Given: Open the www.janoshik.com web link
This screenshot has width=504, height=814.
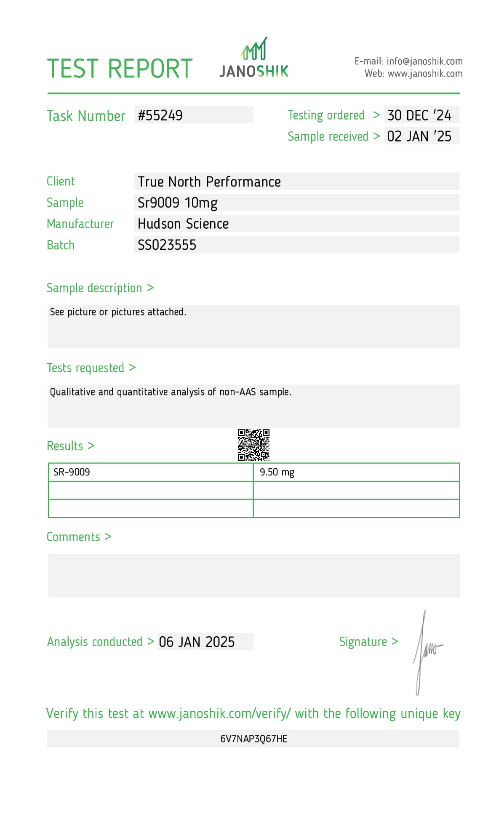Looking at the screenshot, I should (425, 74).
